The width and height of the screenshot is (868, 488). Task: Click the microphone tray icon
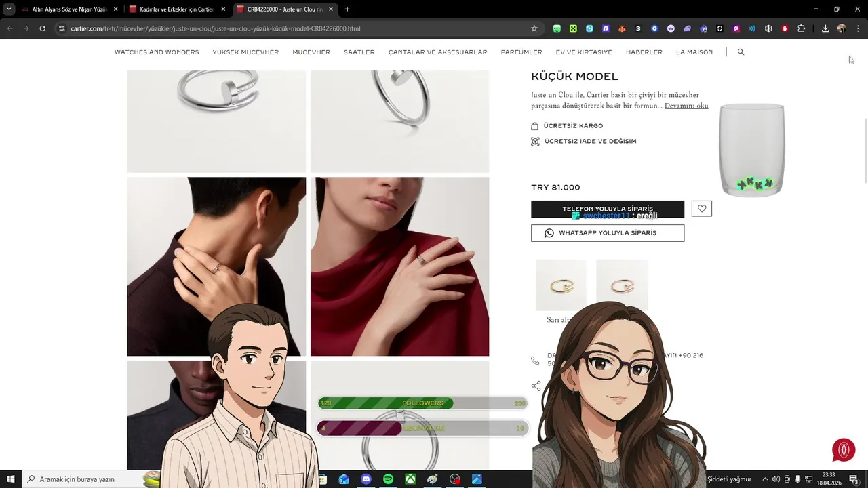point(797,479)
